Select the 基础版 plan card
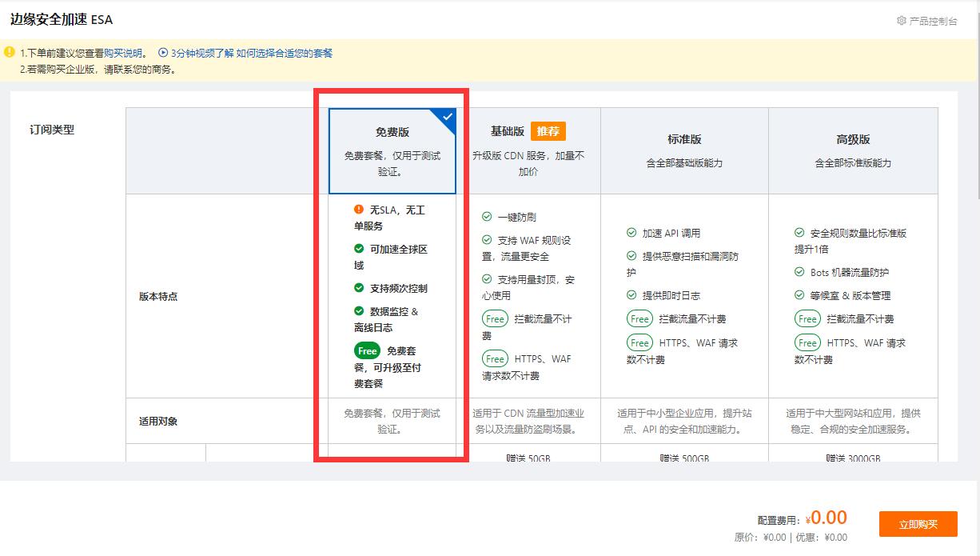The height and width of the screenshot is (556, 980). click(536, 150)
